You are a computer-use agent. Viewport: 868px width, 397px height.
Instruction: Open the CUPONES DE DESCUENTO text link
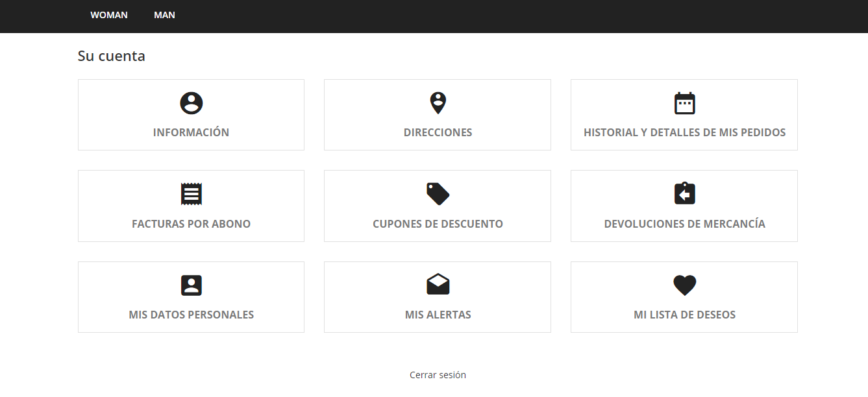(x=438, y=224)
